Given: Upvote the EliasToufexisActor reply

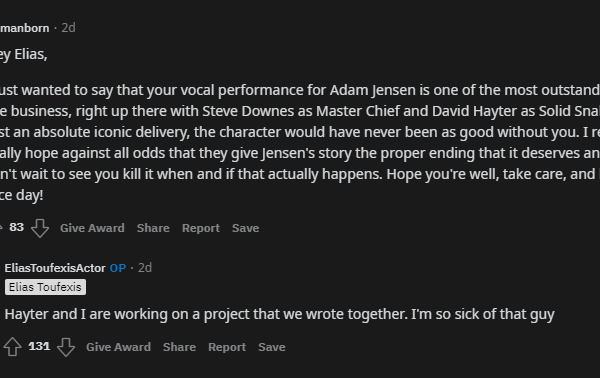Looking at the screenshot, I should pyautogui.click(x=13, y=347).
